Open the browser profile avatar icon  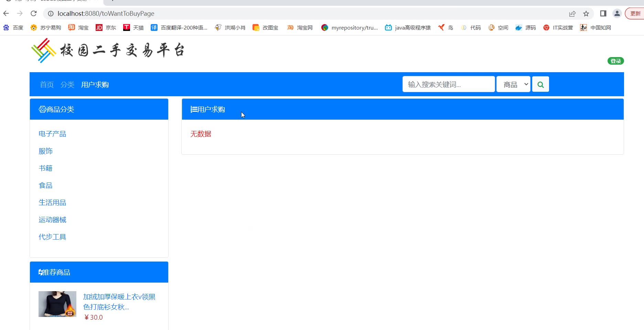[617, 13]
